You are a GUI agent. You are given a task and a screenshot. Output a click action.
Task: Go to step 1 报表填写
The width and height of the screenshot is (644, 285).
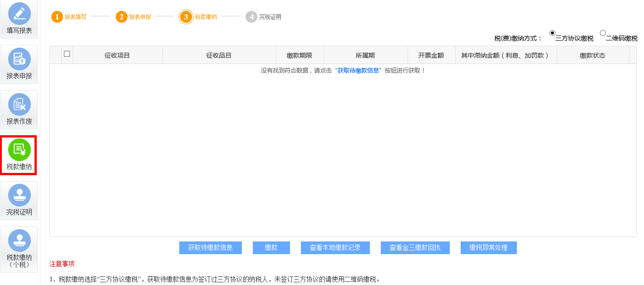pos(69,17)
